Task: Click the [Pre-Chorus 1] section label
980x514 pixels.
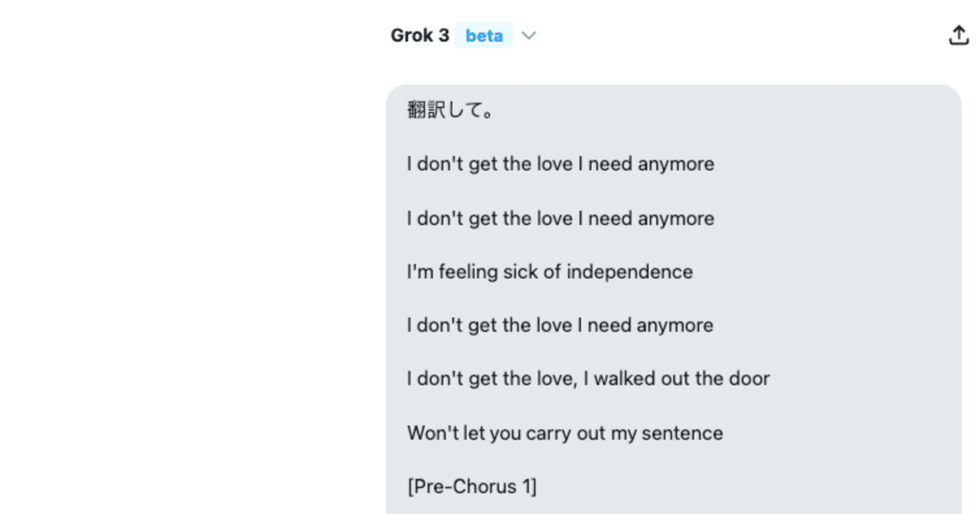Action: 472,486
